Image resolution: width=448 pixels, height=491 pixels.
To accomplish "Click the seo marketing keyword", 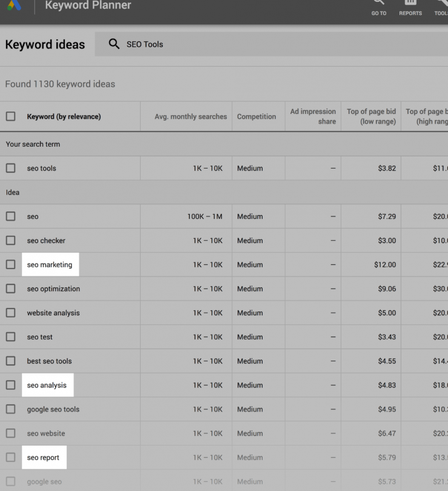I will click(50, 265).
